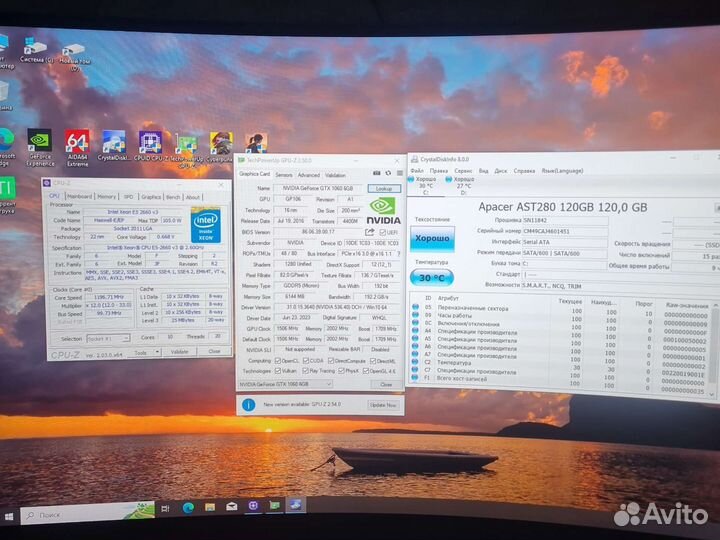Open the TechPowerUp GPU-Z desktop shortcut
720x540 pixels.
pyautogui.click(x=187, y=150)
